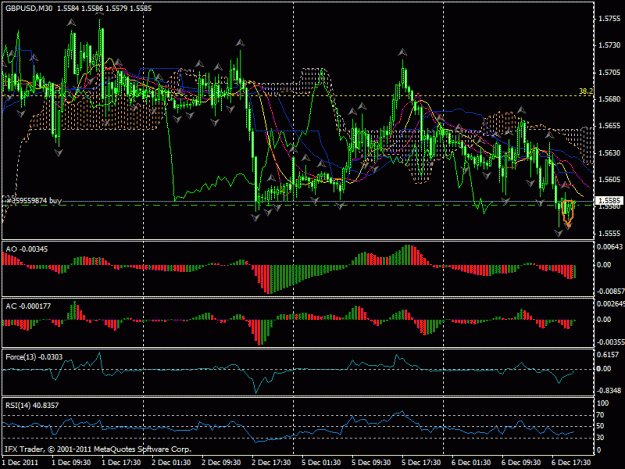The width and height of the screenshot is (625, 469).
Task: Click the 6 Dec 09:30 time axis label
Action: (x=521, y=462)
